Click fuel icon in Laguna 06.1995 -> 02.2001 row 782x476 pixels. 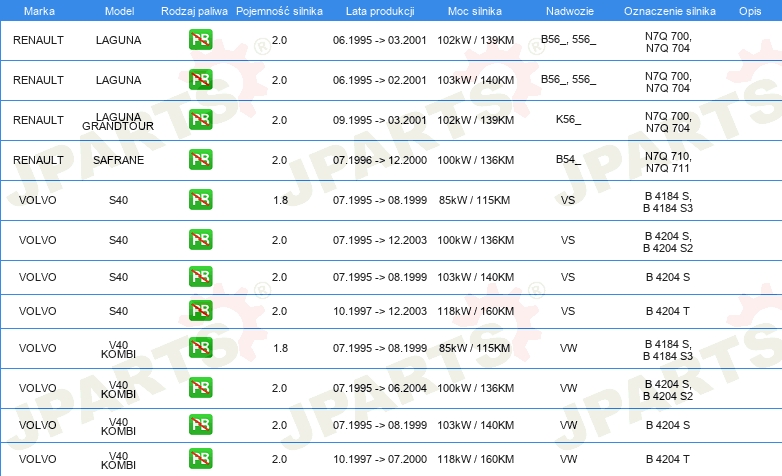(200, 80)
